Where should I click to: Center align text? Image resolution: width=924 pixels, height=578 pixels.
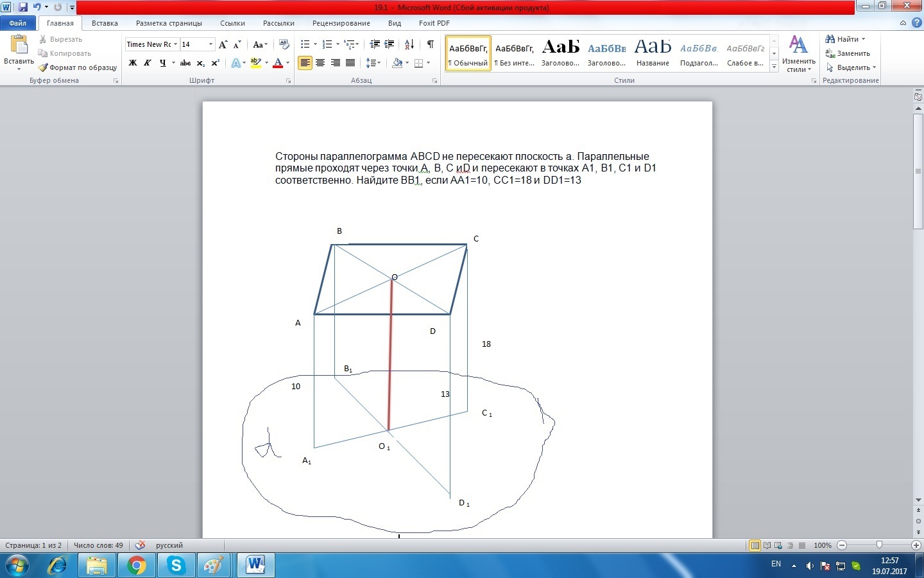tap(320, 63)
